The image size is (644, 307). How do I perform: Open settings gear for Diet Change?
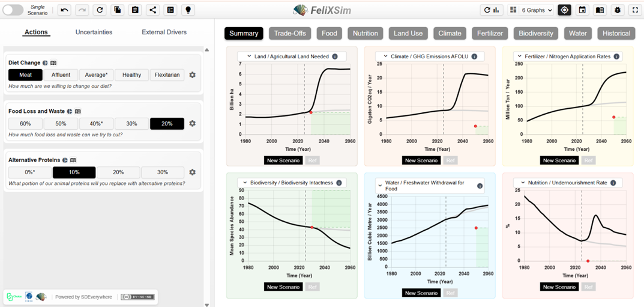click(x=192, y=75)
